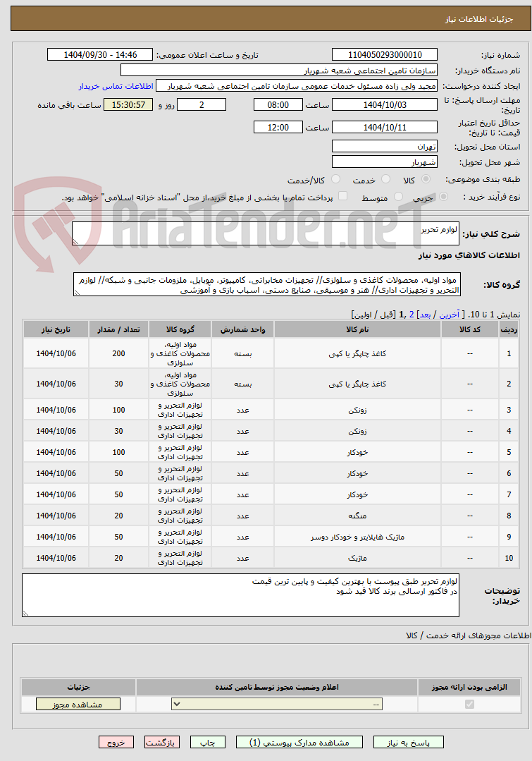The image size is (532, 761).
Task: Click the مشاهده مجوز button
Action: (78, 704)
